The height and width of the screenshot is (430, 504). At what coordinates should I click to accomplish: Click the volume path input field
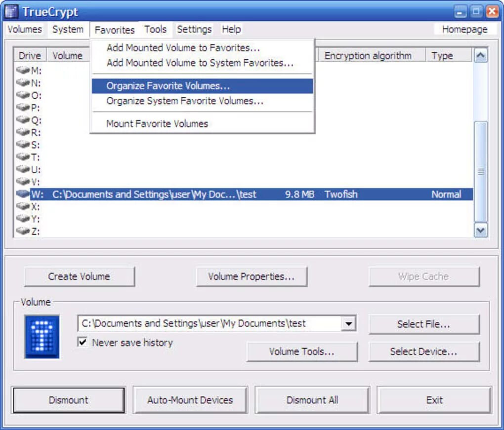tap(210, 323)
